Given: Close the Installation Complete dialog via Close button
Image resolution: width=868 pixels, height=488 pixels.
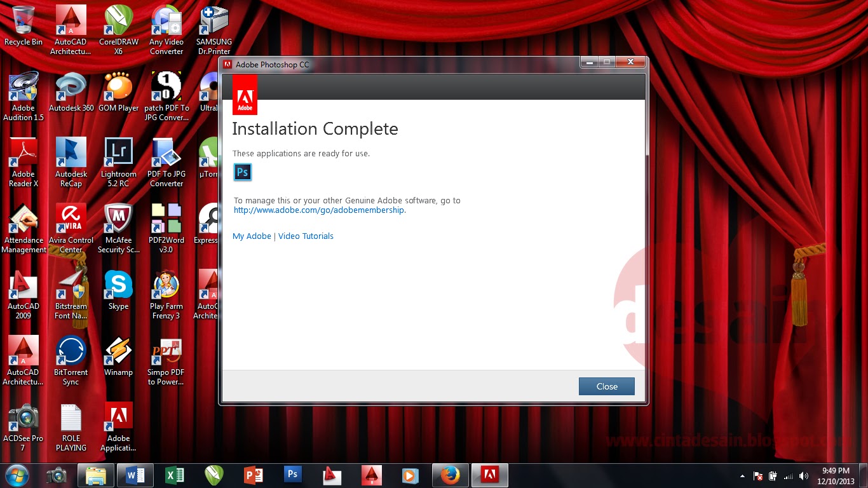Looking at the screenshot, I should pyautogui.click(x=607, y=386).
